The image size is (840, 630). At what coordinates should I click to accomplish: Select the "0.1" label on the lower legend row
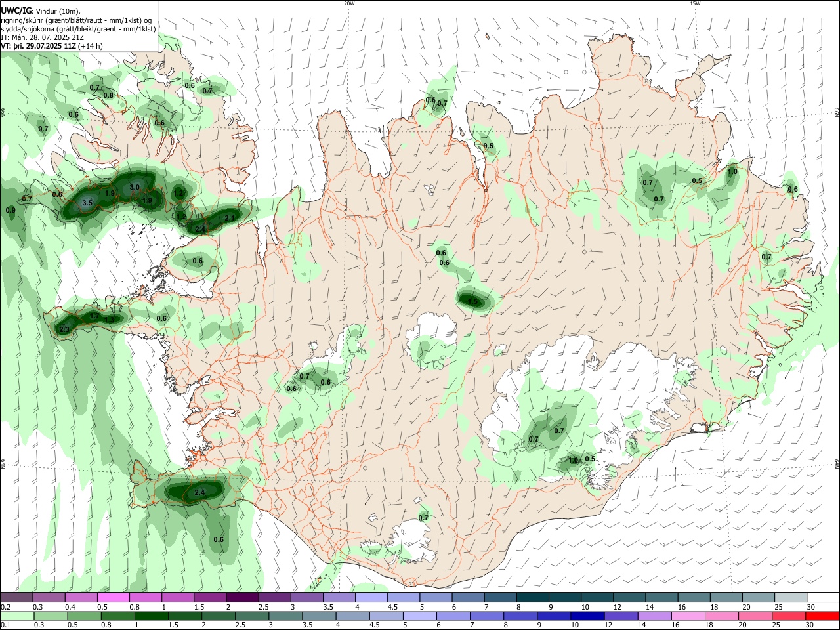point(6,625)
